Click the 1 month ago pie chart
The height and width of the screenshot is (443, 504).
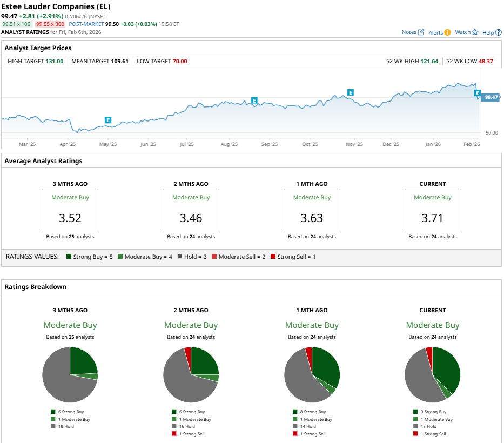tap(312, 375)
